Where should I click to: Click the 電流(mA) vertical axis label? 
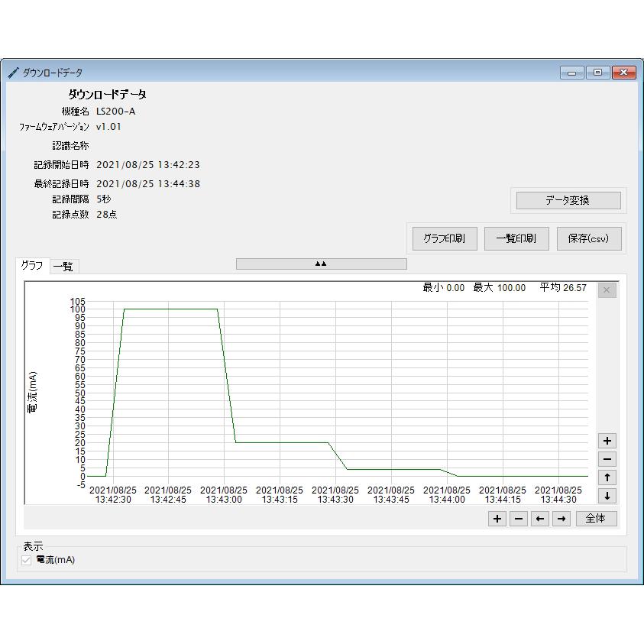click(32, 392)
